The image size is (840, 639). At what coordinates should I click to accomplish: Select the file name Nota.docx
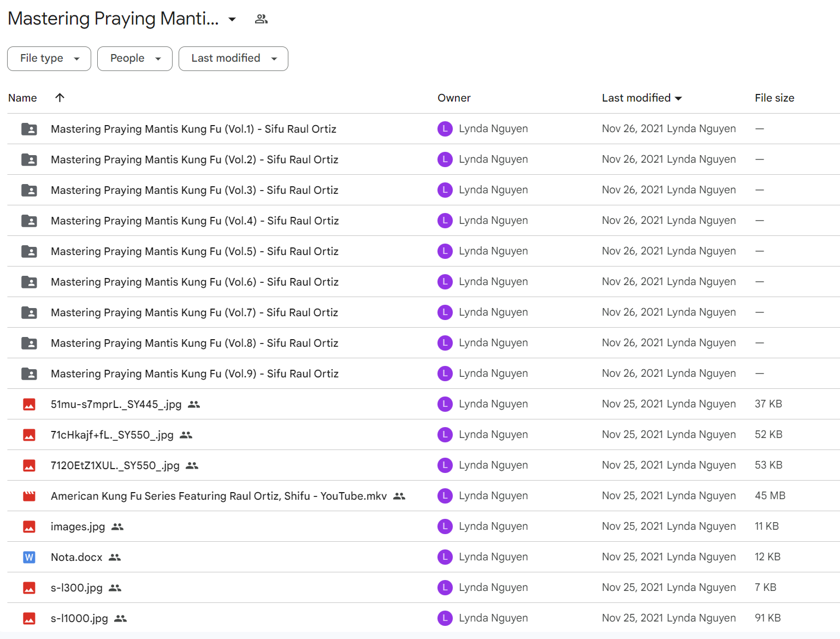click(x=76, y=557)
